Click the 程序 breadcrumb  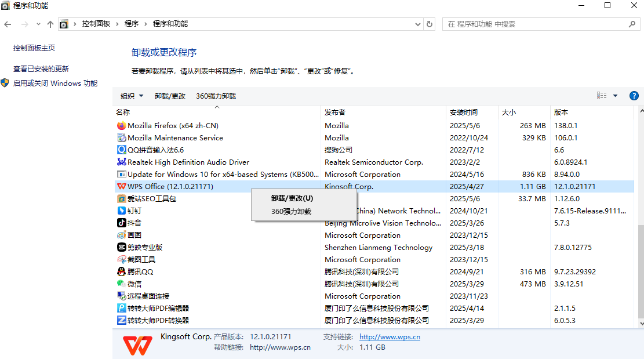click(132, 24)
